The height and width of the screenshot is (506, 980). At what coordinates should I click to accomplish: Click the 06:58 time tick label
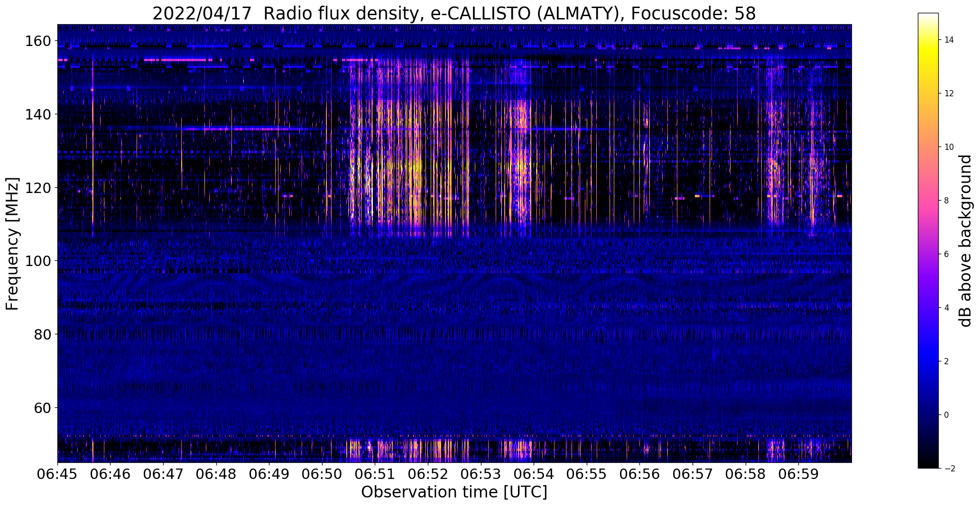pos(746,474)
